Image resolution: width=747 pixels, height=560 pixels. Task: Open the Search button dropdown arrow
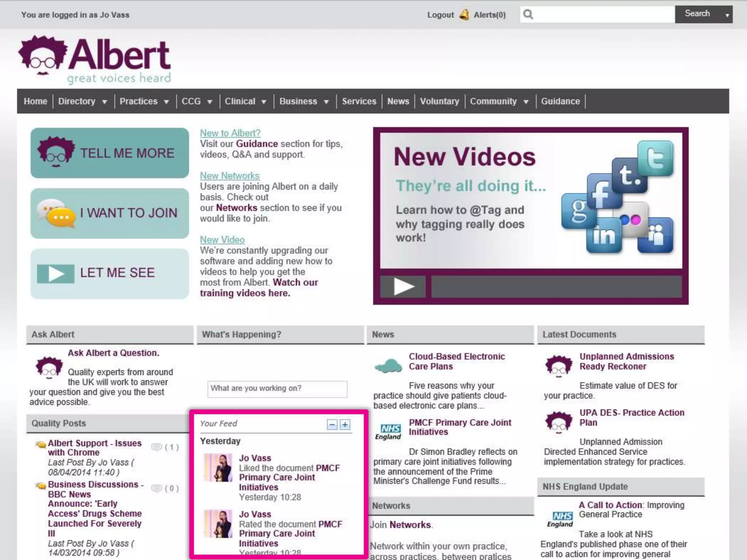point(727,15)
